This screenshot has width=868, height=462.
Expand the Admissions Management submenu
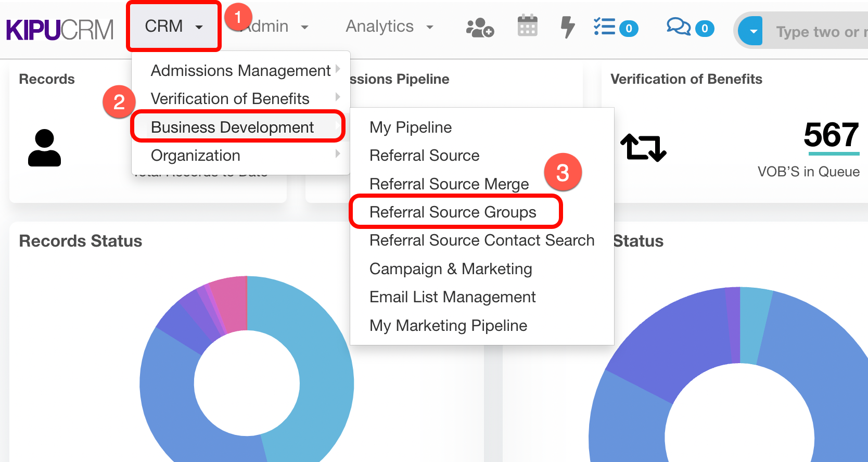[x=240, y=70]
